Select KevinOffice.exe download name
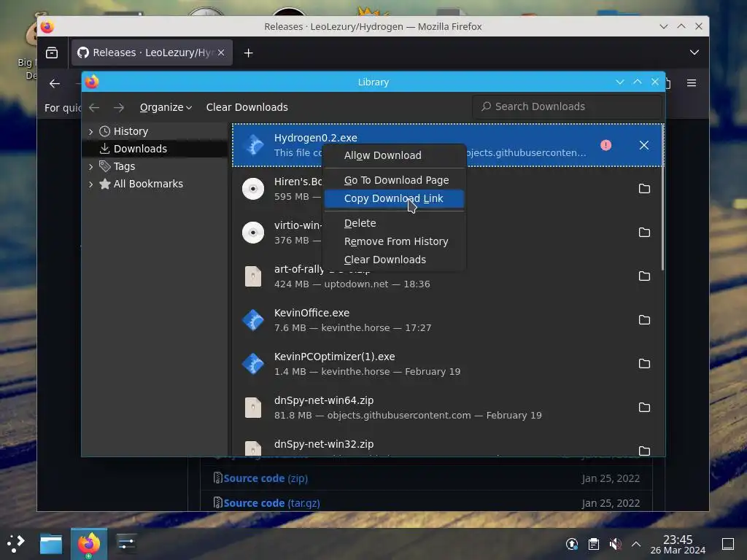 (311, 313)
